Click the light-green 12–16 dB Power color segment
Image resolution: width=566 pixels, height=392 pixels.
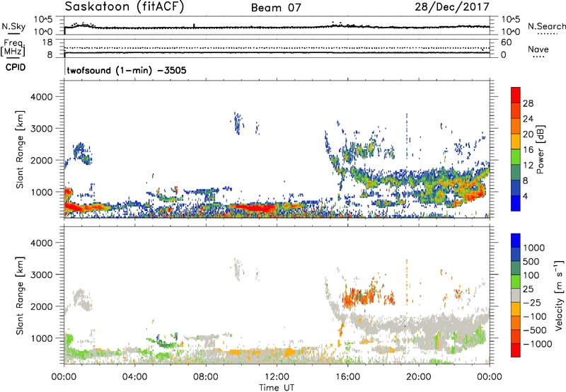point(516,157)
